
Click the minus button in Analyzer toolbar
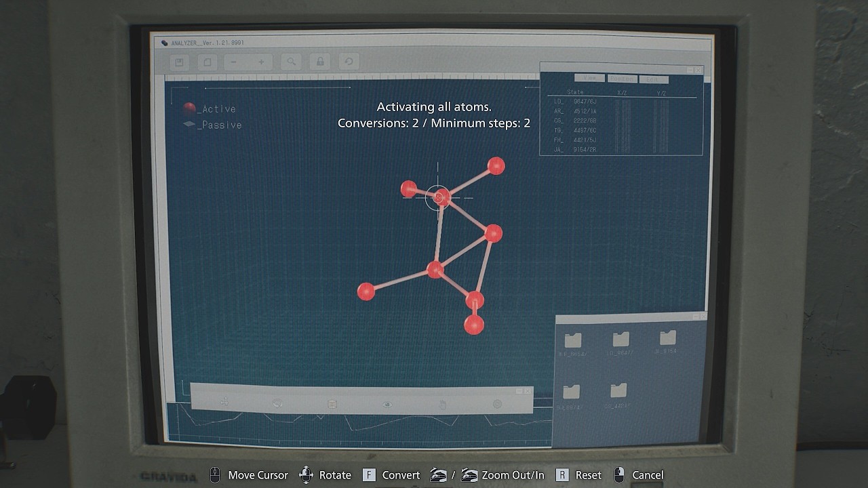click(233, 62)
